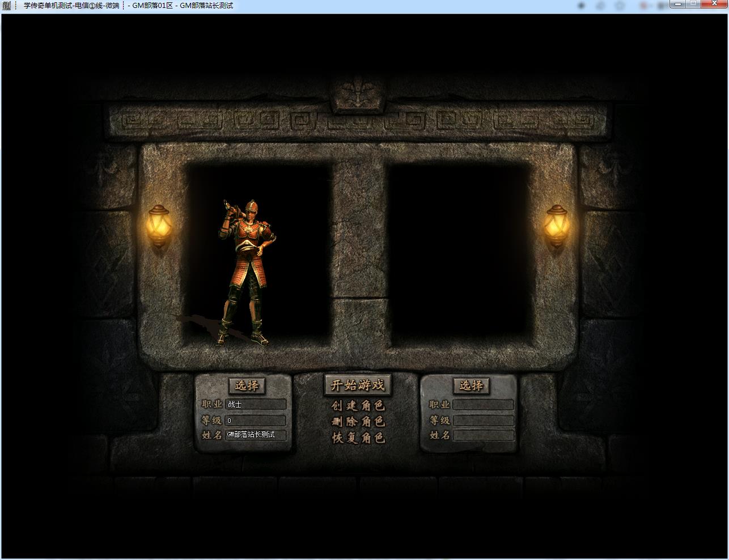Click the 选择 button above the empty profile

point(472,385)
